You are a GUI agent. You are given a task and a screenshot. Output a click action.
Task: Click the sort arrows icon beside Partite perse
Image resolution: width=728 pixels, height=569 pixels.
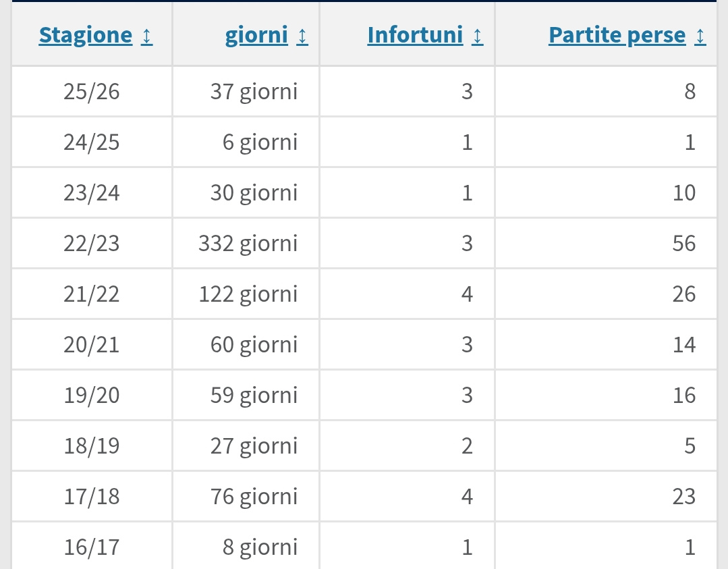[700, 36]
